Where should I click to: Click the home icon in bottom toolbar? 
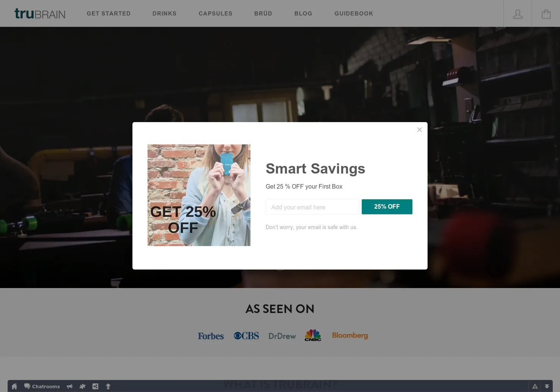coord(14,386)
